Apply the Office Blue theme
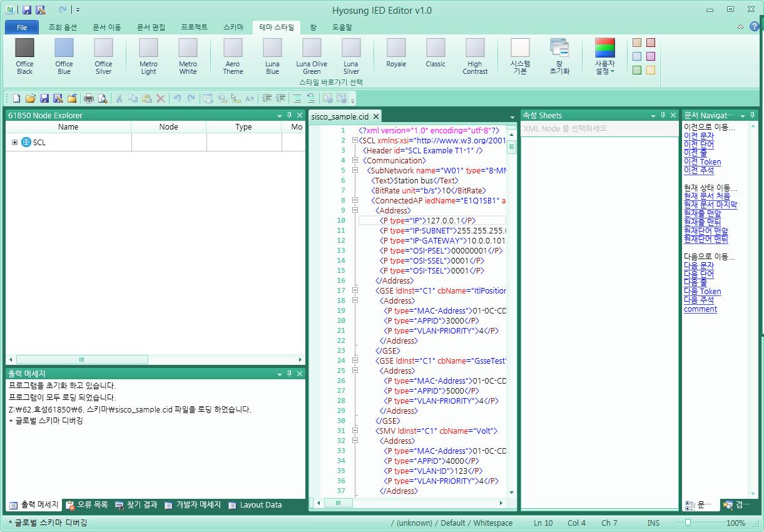This screenshot has height=532, width=764. click(64, 56)
